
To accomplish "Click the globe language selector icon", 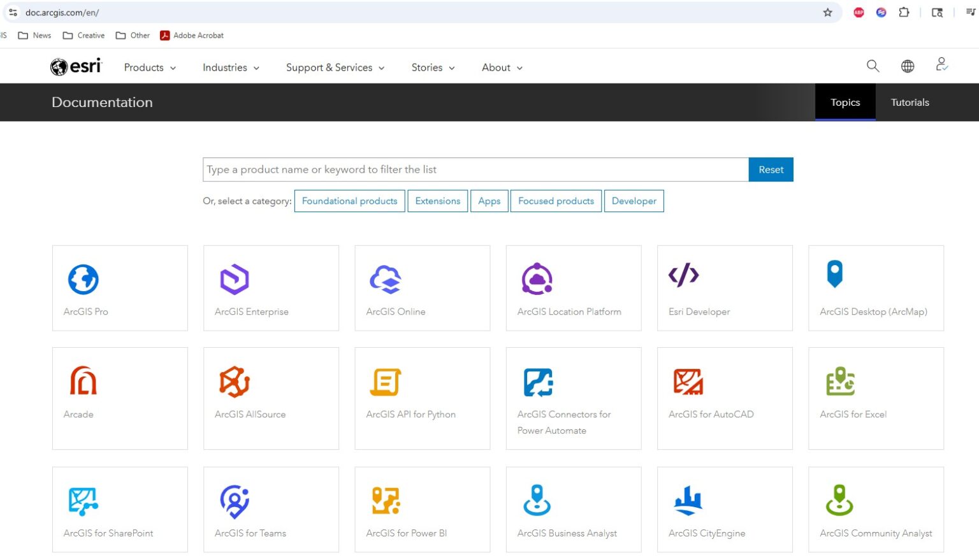I will (908, 66).
